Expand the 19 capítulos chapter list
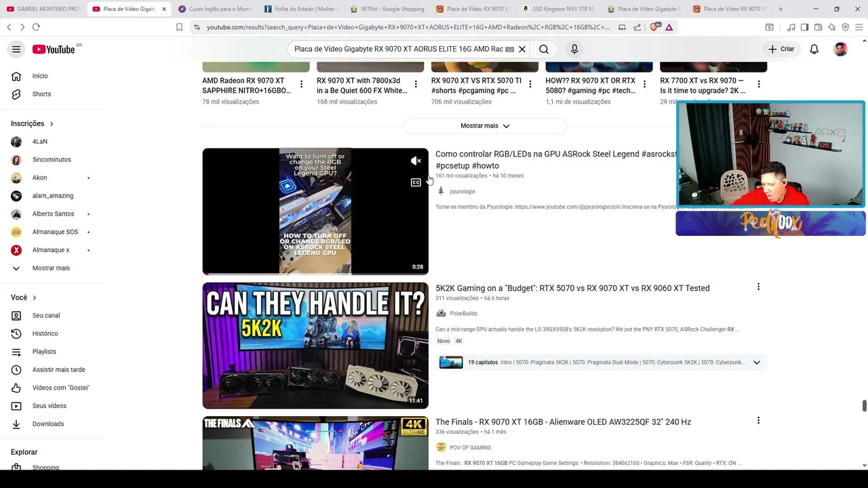Viewport: 868px width, 488px height. pyautogui.click(x=756, y=363)
